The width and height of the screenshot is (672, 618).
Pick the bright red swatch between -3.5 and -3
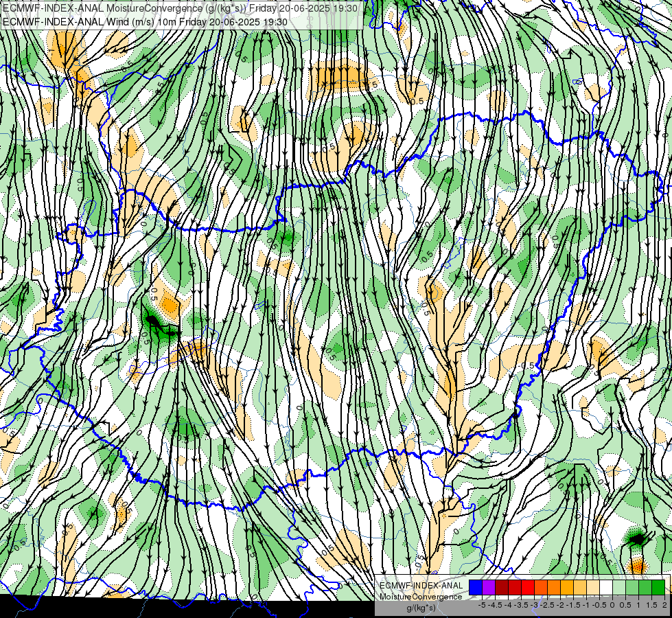pyautogui.click(x=528, y=588)
